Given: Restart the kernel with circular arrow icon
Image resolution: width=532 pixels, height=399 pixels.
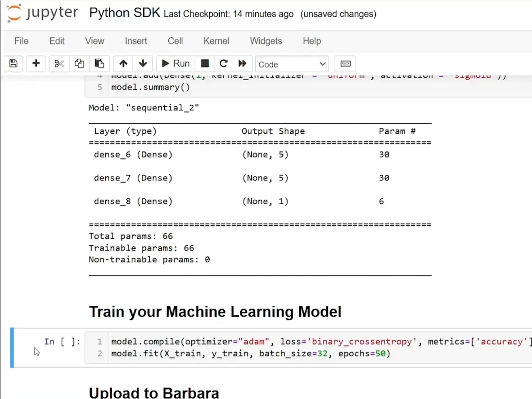Looking at the screenshot, I should click(224, 64).
